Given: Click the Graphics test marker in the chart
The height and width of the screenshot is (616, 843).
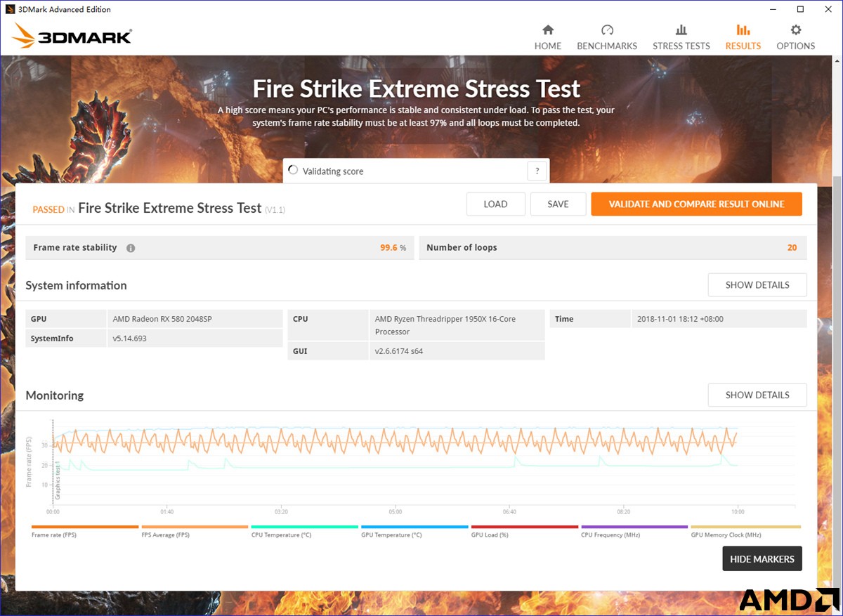Looking at the screenshot, I should coord(58,480).
